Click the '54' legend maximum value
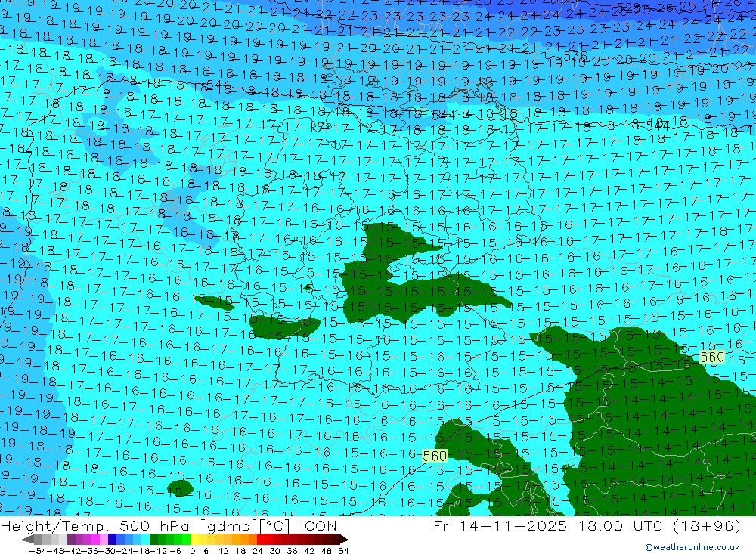Viewport: 756px width, 554px height. tap(343, 551)
